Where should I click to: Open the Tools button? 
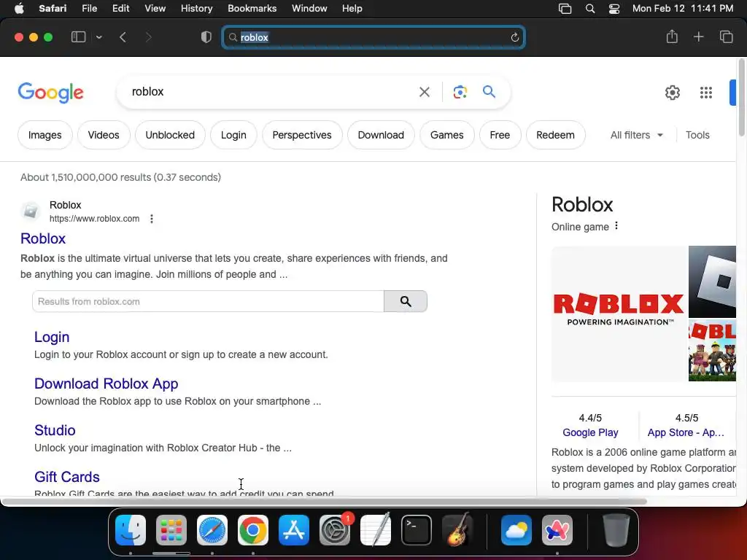(697, 135)
